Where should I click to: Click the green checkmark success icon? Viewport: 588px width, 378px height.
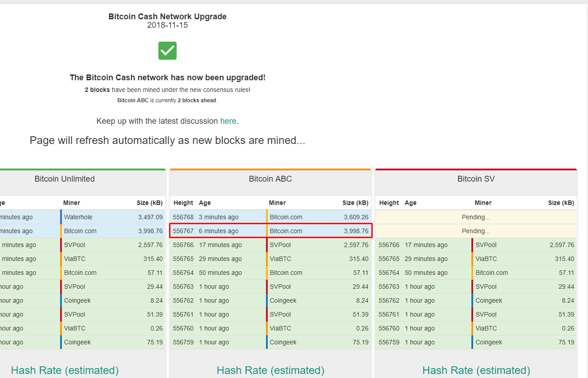[x=167, y=51]
